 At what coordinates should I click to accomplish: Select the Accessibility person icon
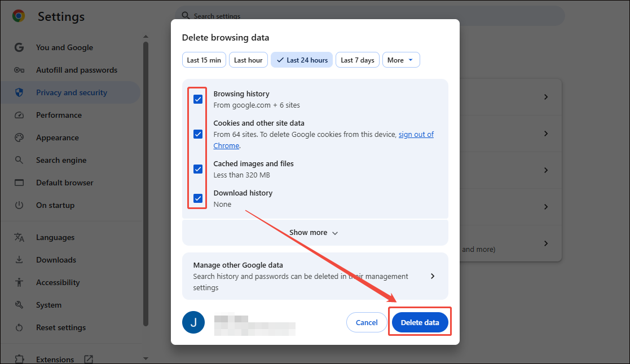(x=19, y=282)
